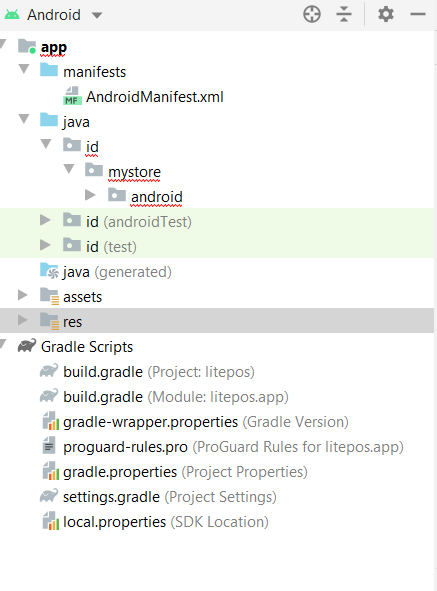Viewport: 437px width, 591px height.
Task: Open project view settings gear
Action: pos(386,15)
